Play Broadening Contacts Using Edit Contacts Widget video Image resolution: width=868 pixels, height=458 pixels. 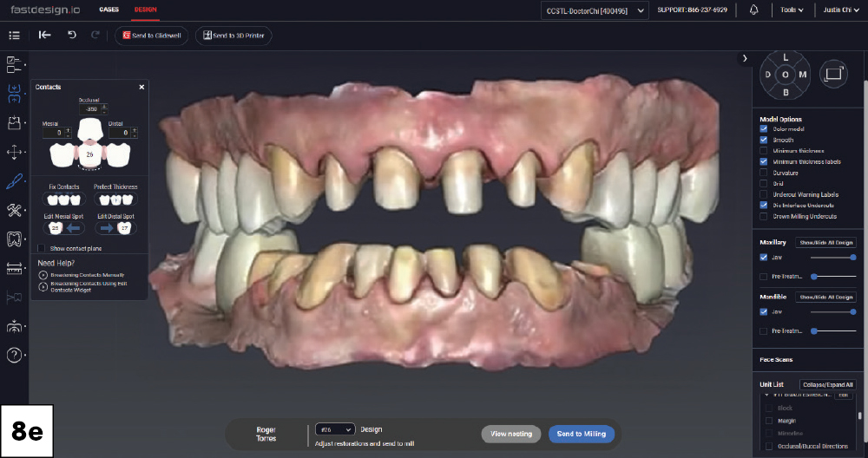pyautogui.click(x=43, y=286)
